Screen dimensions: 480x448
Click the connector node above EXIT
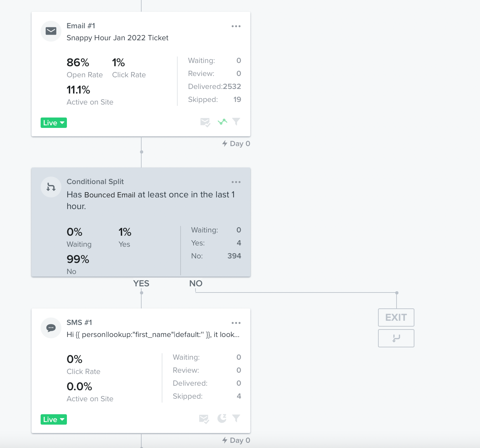click(x=397, y=293)
